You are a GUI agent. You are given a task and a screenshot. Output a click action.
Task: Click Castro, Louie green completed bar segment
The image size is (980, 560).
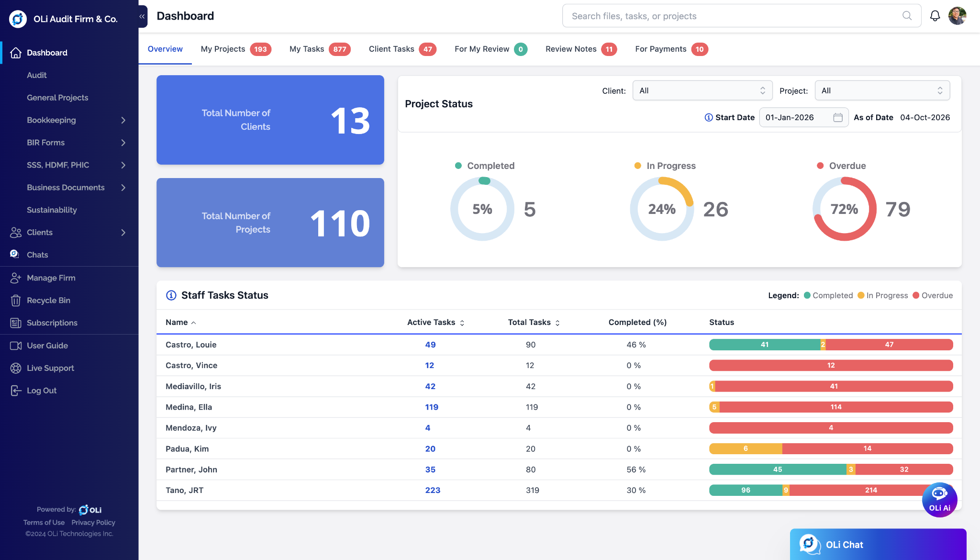(764, 345)
